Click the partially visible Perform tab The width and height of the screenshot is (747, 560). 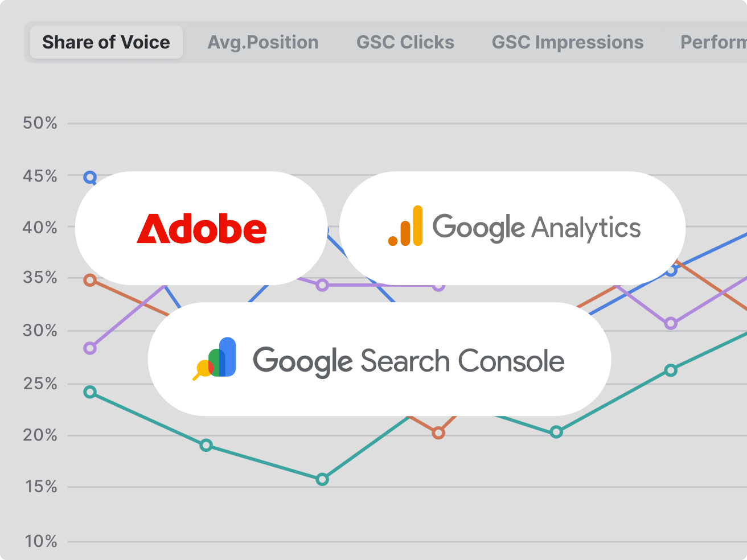click(713, 42)
